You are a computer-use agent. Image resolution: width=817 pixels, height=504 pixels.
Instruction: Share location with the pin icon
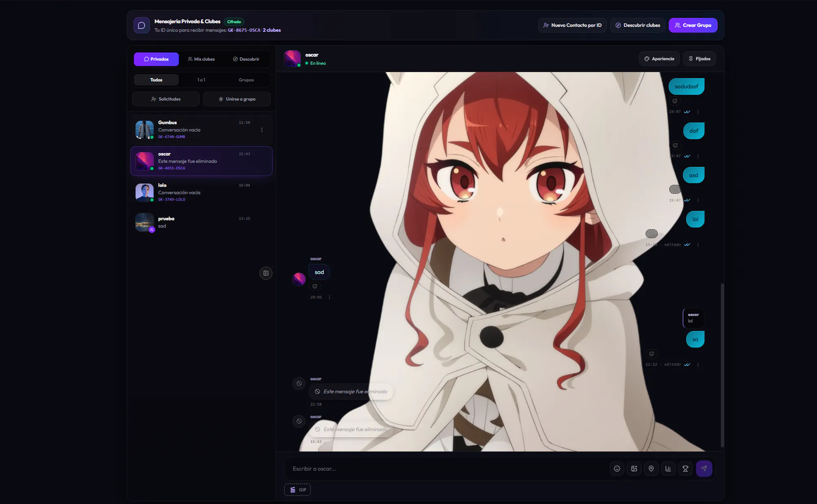[651, 469]
